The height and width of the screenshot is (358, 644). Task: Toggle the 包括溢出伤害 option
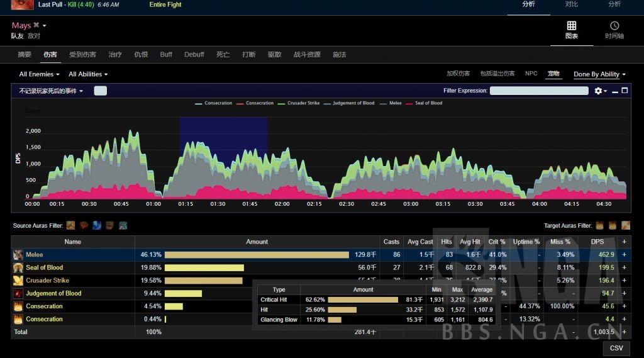(x=497, y=74)
